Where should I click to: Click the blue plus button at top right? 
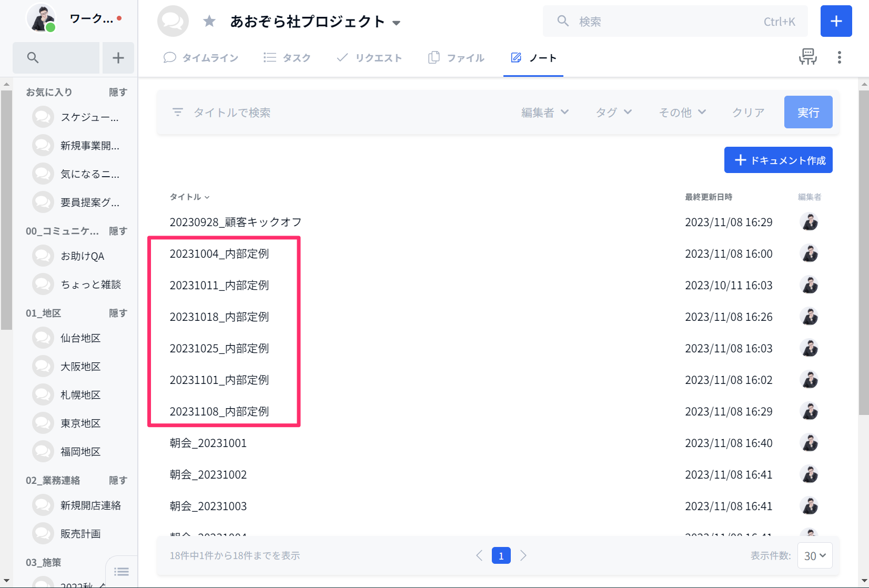click(836, 22)
